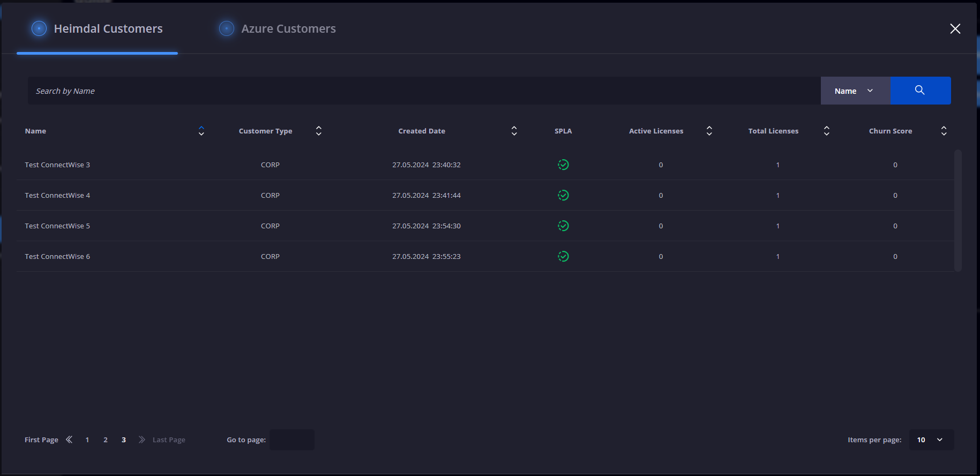Go to page 1

[87, 440]
